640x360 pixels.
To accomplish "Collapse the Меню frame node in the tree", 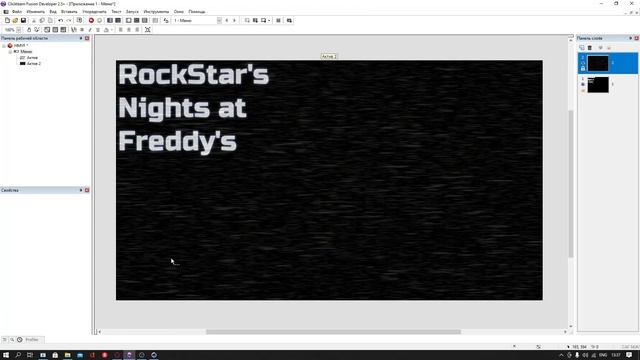I will (x=10, y=52).
